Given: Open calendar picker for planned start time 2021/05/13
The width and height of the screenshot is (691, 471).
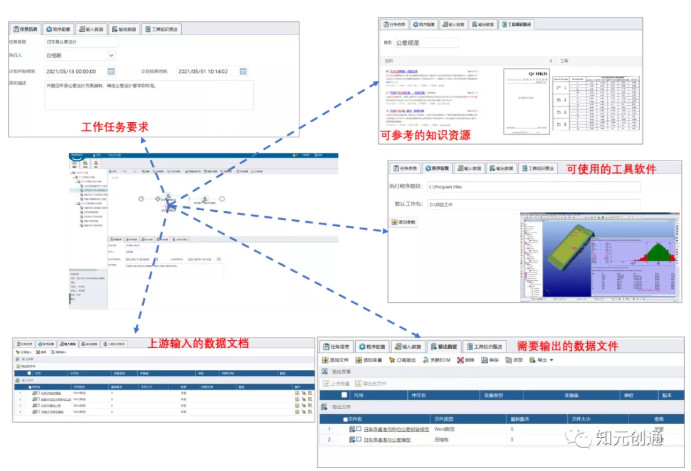Looking at the screenshot, I should coord(111,71).
